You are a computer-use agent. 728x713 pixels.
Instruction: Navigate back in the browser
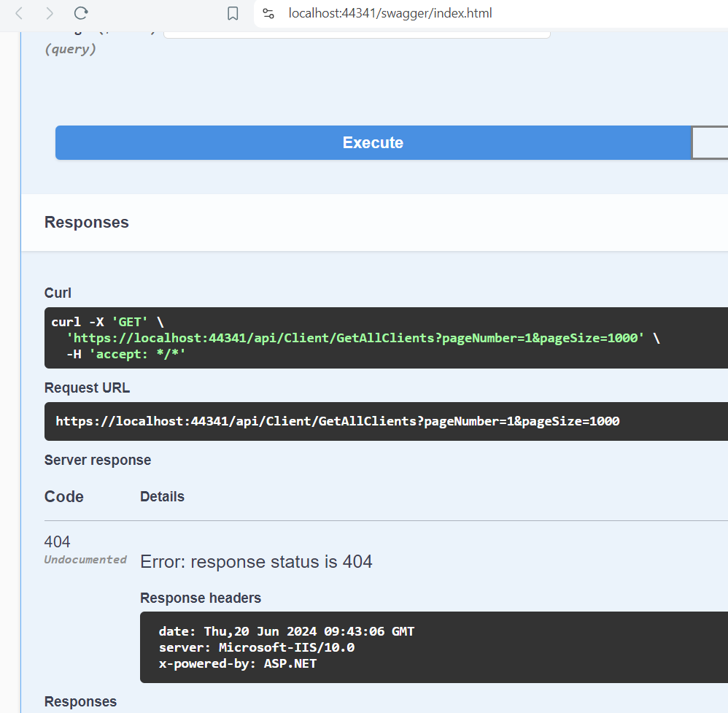pos(18,13)
